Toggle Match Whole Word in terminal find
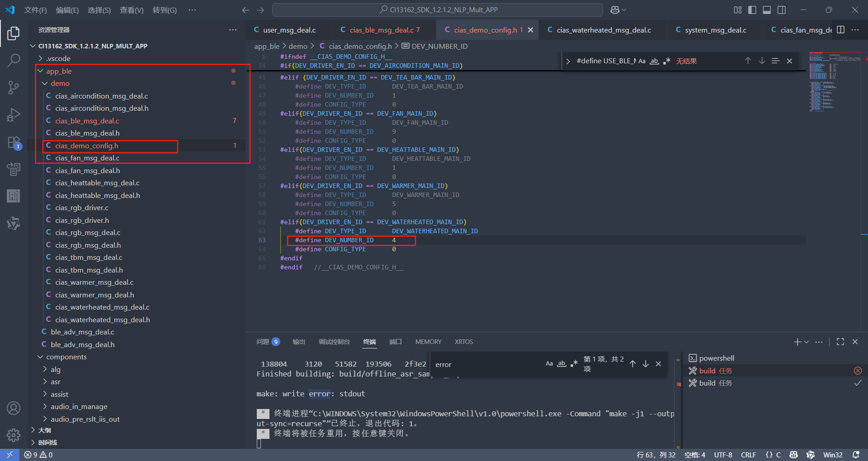 tap(561, 364)
